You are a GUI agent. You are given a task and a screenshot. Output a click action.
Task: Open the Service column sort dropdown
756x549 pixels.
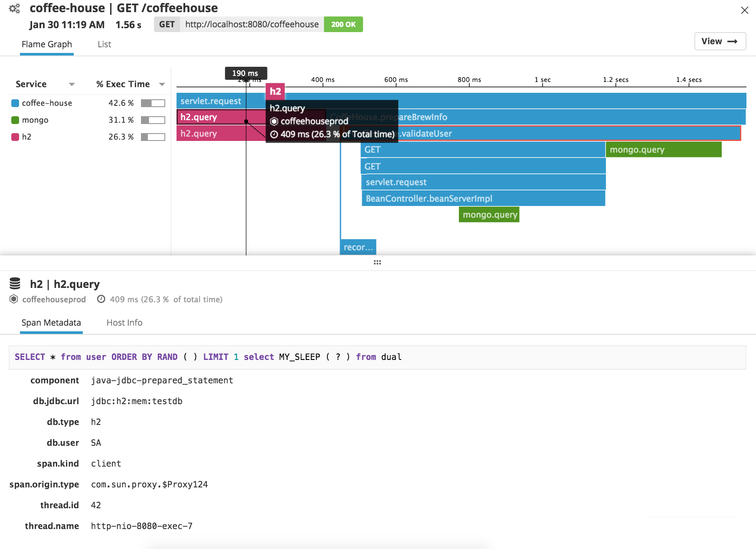coord(72,84)
